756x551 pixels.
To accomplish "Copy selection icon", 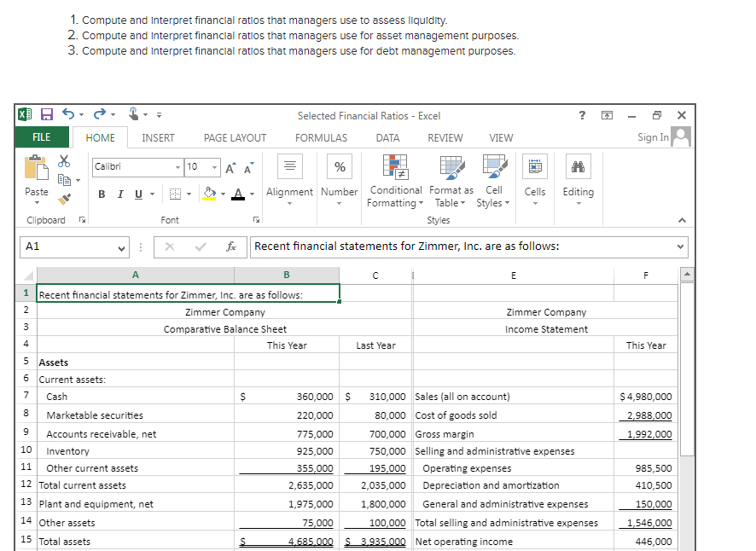I will 64,180.
